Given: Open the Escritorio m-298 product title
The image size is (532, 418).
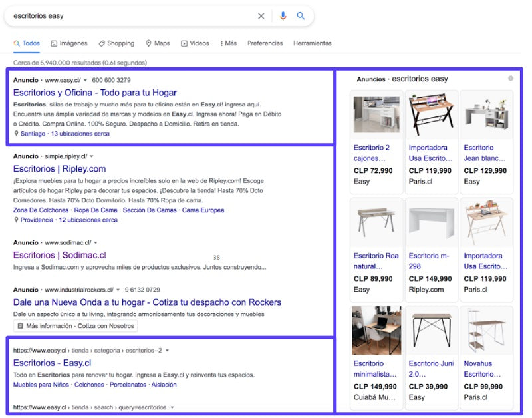Looking at the screenshot, I should pyautogui.click(x=429, y=261).
